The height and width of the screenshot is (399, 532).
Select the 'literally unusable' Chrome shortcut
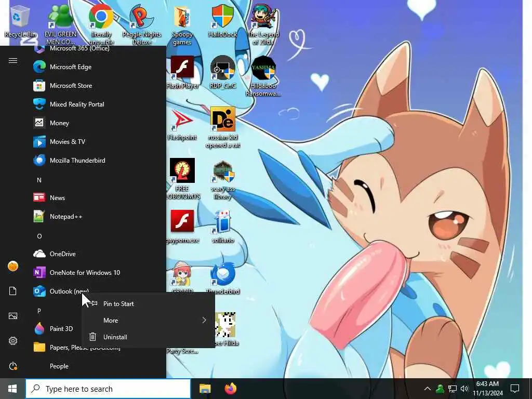click(101, 25)
